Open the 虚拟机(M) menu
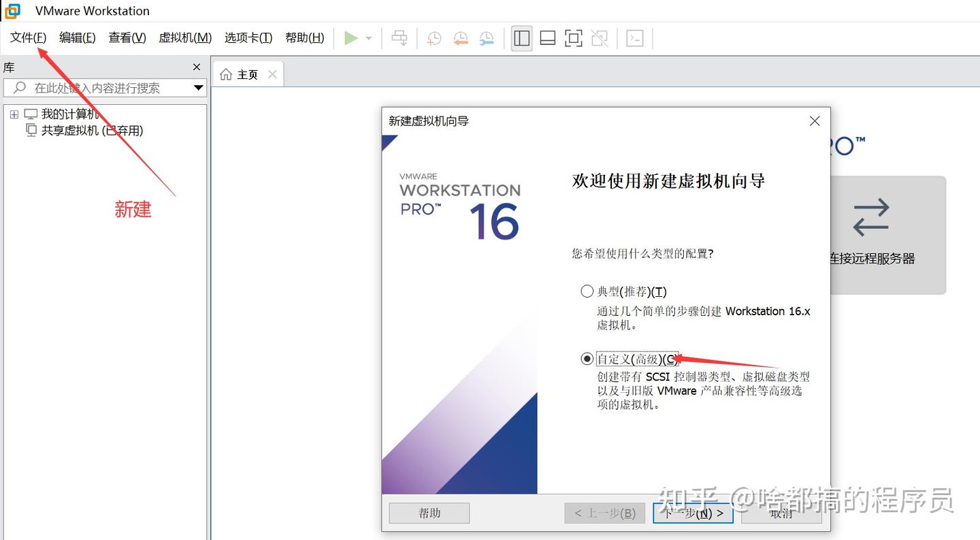This screenshot has height=540, width=980. pos(184,37)
